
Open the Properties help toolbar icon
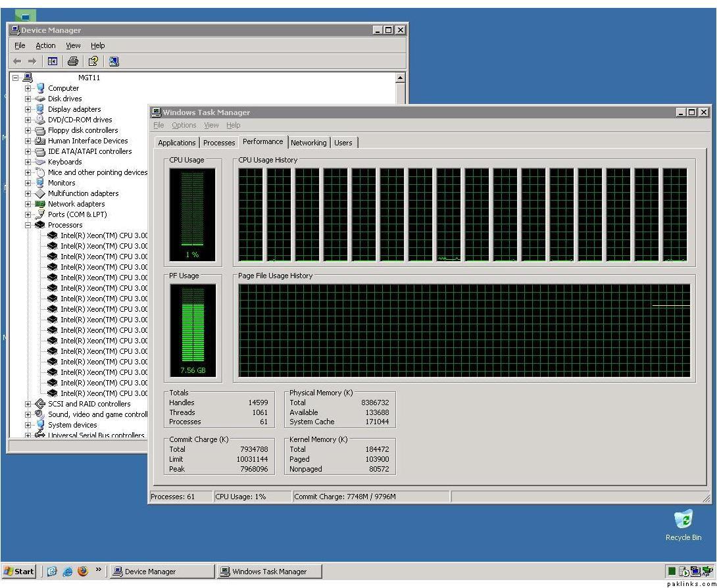point(93,61)
